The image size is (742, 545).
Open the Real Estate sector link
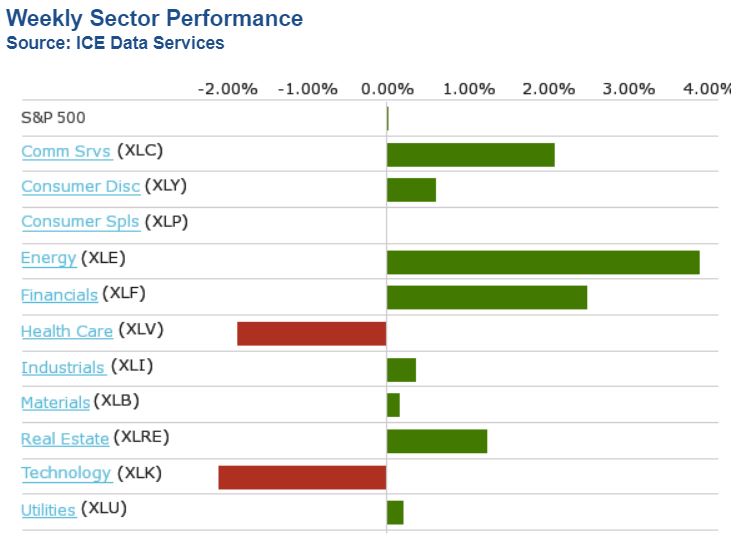tap(65, 438)
